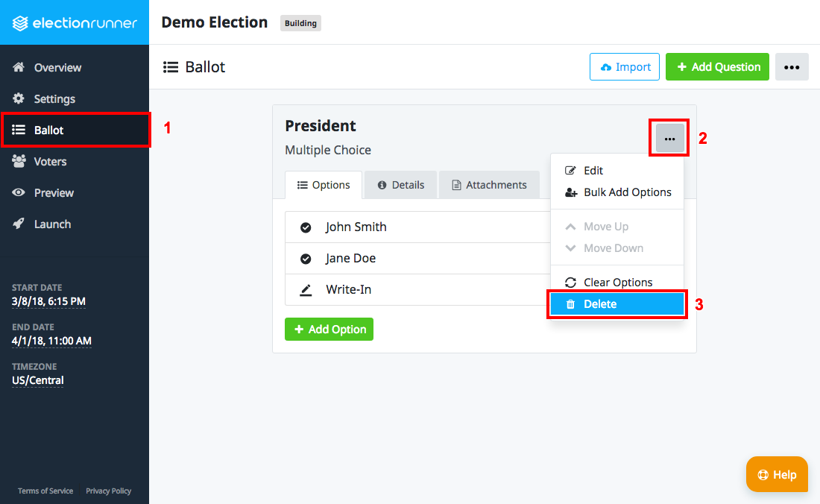Open Voters via the people icon

pyautogui.click(x=19, y=161)
